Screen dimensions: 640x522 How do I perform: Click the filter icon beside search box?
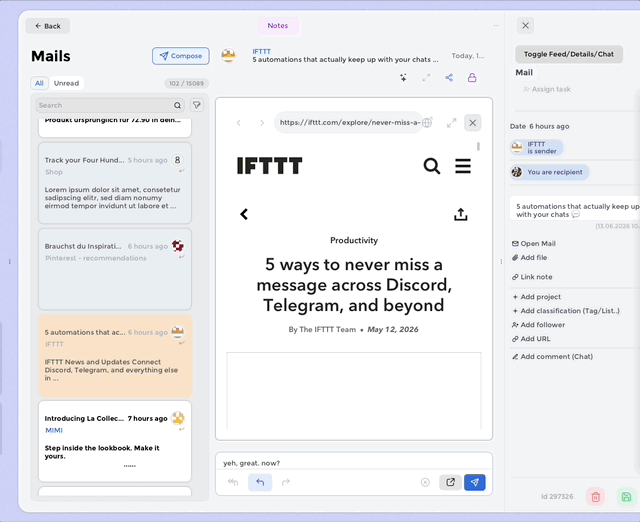pos(197,105)
